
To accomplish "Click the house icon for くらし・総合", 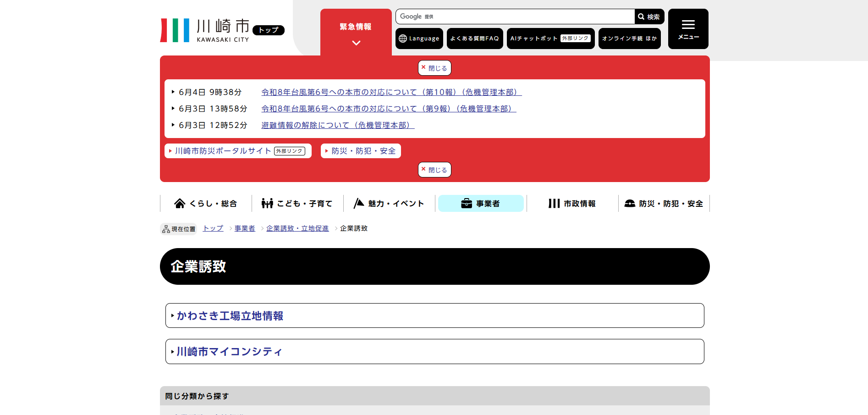I will tap(180, 204).
